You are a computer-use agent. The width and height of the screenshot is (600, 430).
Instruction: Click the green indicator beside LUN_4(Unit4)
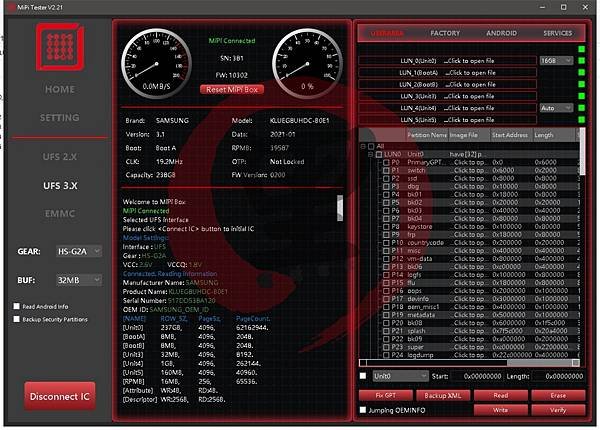(x=581, y=108)
